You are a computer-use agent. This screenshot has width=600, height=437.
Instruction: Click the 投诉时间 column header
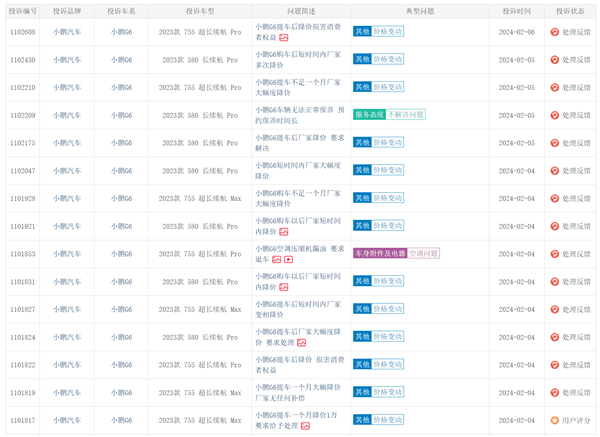click(x=517, y=10)
